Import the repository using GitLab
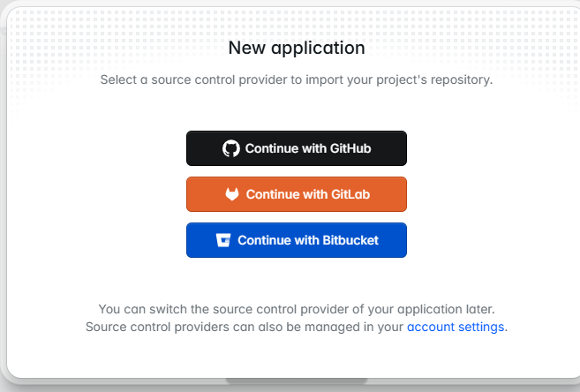The height and width of the screenshot is (392, 580). point(297,194)
